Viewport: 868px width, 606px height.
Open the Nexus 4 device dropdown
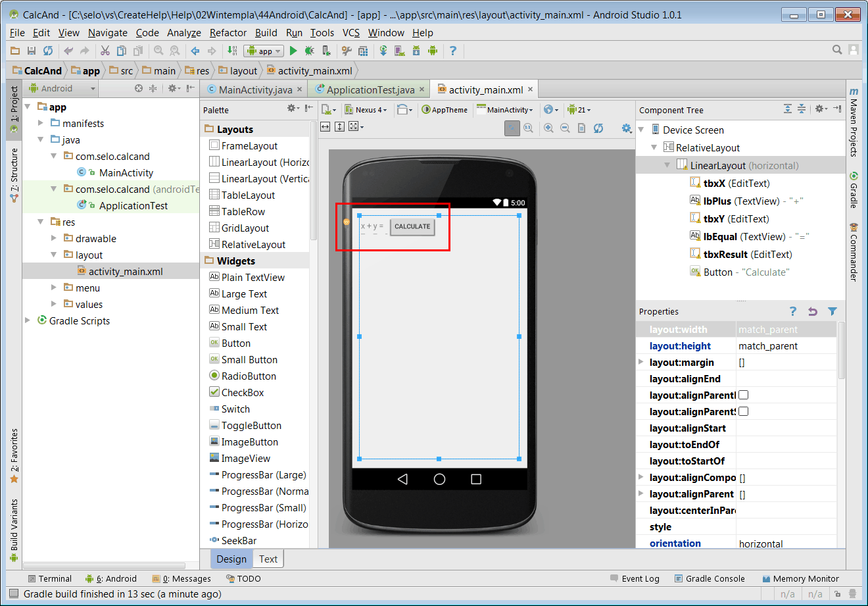367,110
